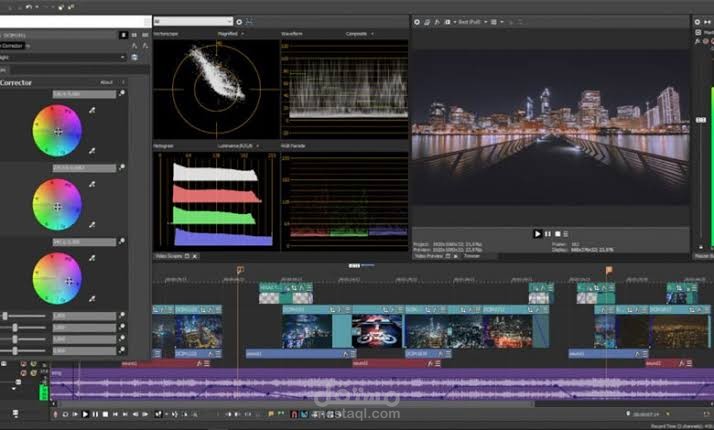714x430 pixels.
Task: Select the Video Preview tab
Action: [428, 256]
